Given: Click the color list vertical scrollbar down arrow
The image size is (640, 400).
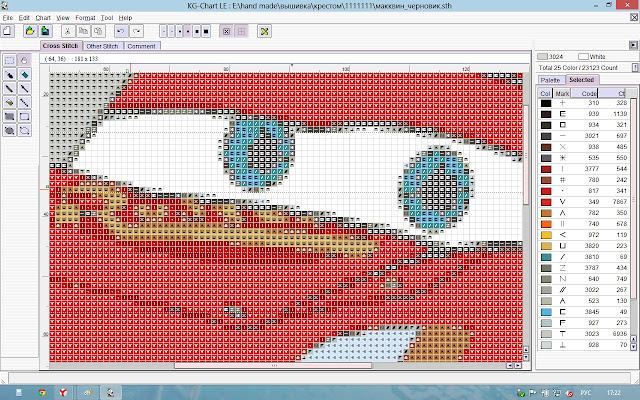Looking at the screenshot, I should [x=633, y=347].
